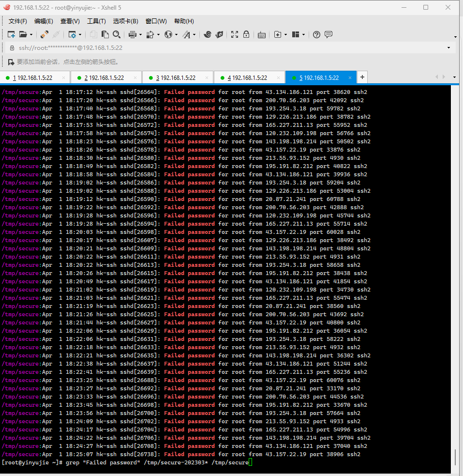Screen dimensions: 463x476
Task: Click the file transfer icon
Action: tap(150, 34)
